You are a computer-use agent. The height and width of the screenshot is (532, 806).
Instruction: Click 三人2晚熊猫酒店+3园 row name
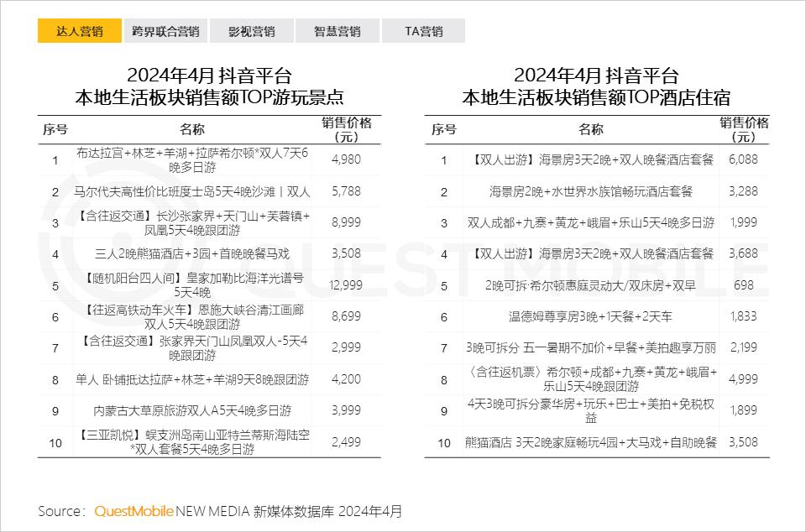coord(192,253)
